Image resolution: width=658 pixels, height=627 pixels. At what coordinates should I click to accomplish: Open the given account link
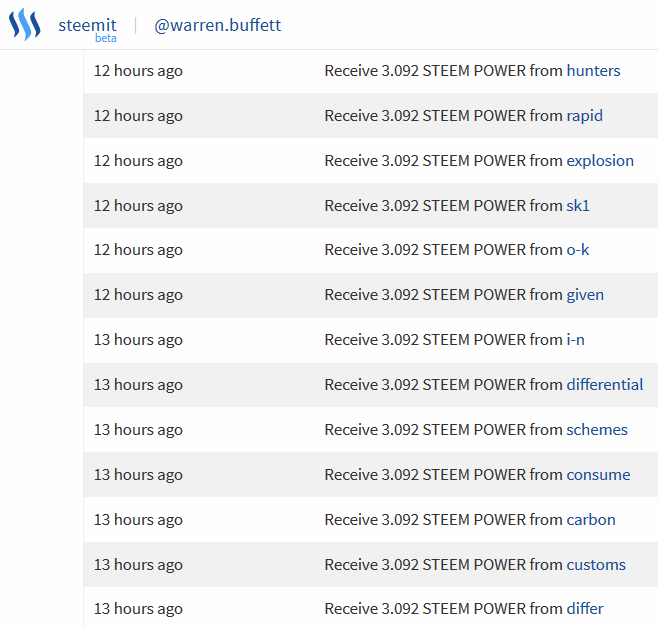coord(585,295)
